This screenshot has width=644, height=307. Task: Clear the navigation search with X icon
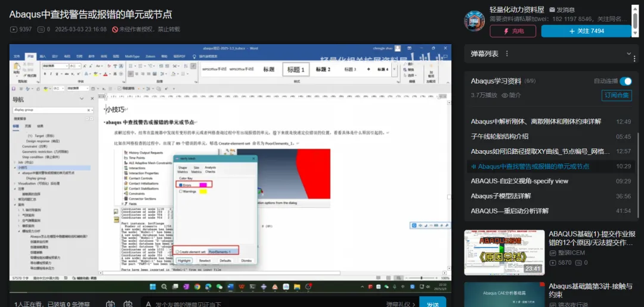(88, 110)
